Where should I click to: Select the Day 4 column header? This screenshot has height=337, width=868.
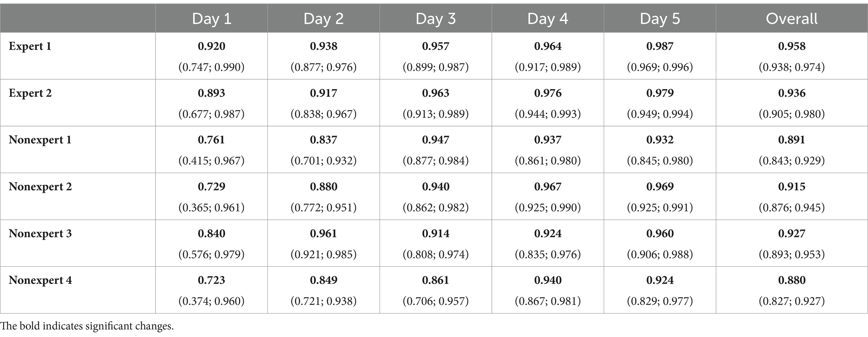(x=548, y=19)
